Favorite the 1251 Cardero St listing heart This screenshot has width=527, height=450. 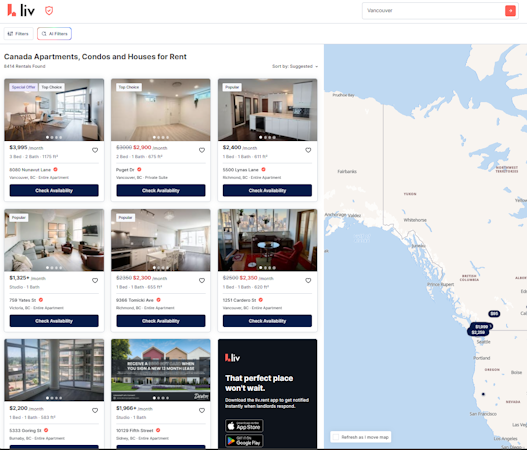[308, 281]
